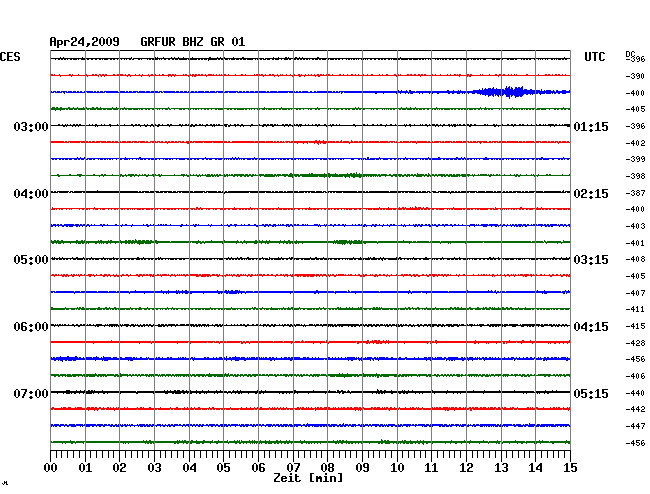Select the "04:00" local time label
650x494 pixels.
31,194
